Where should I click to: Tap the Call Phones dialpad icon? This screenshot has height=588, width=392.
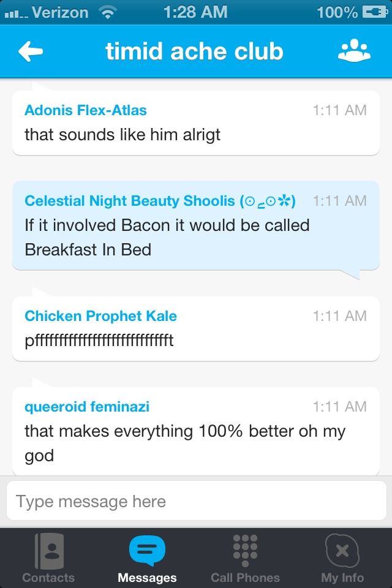245,549
